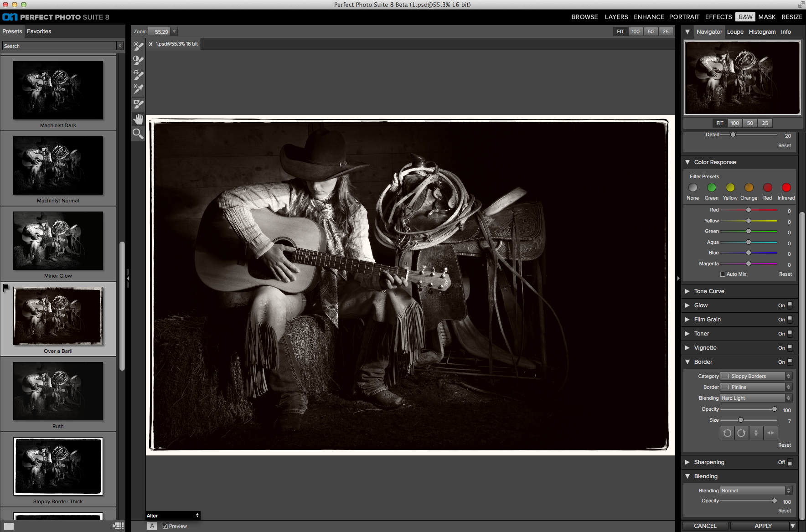806x532 pixels.
Task: Reset the Color Response settings
Action: coord(785,274)
